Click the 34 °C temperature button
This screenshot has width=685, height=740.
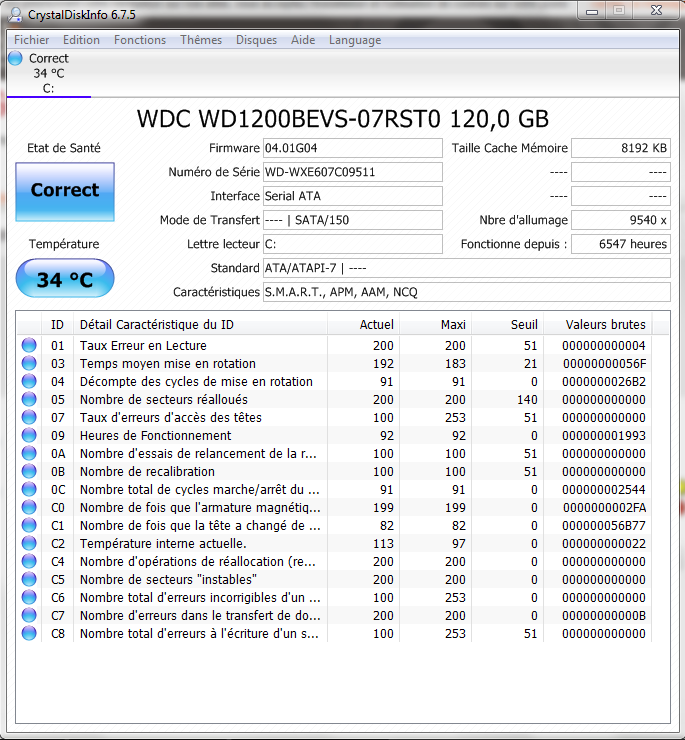point(65,278)
